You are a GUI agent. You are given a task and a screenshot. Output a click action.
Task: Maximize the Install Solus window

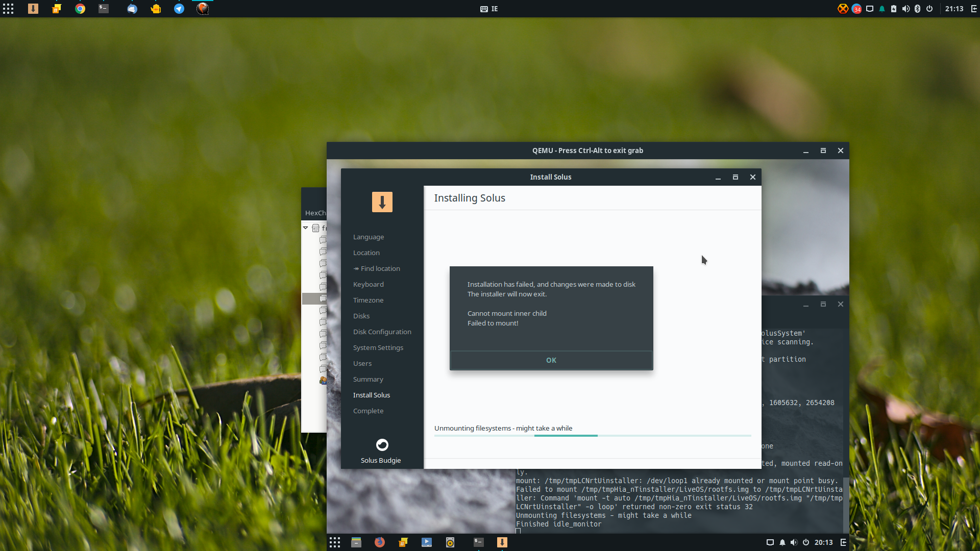tap(736, 178)
